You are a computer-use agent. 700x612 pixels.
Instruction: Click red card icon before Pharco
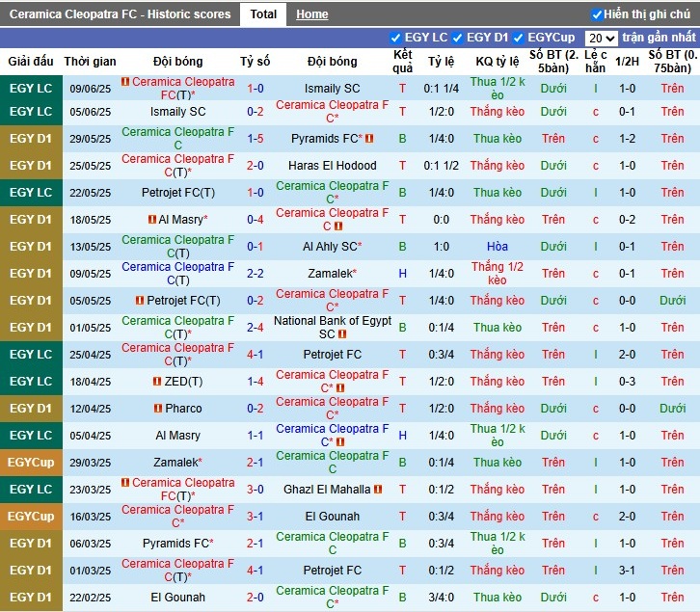(x=158, y=409)
